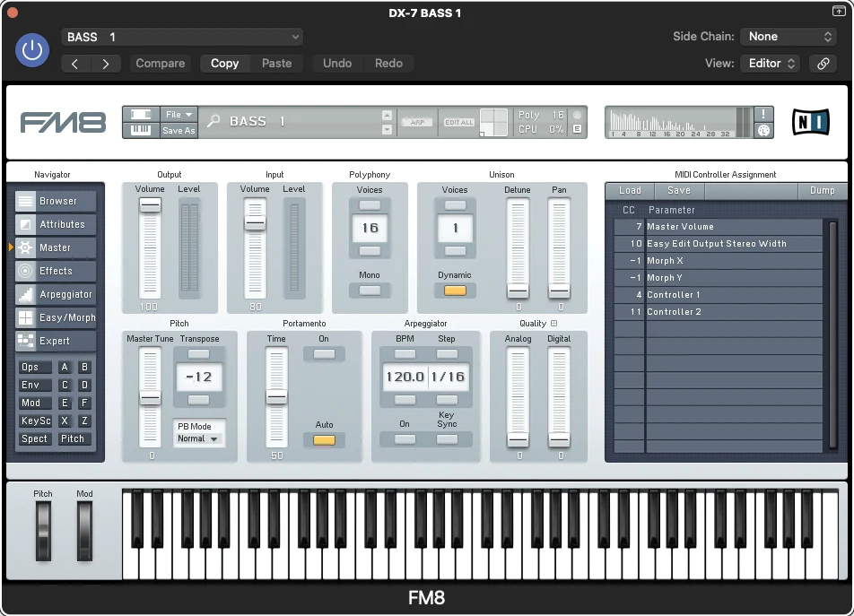Open the Attributes page in Navigator
The width and height of the screenshot is (854, 616).
pyautogui.click(x=56, y=224)
